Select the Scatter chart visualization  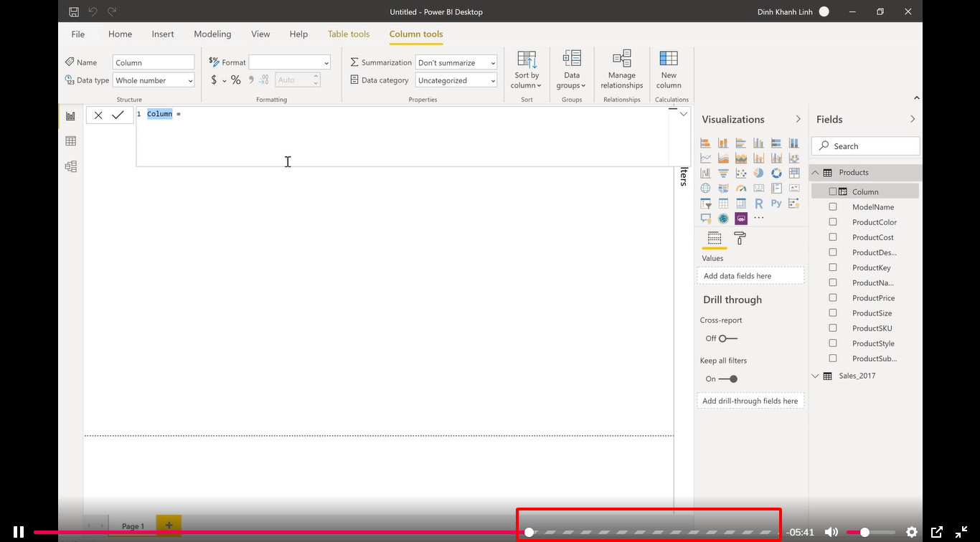pyautogui.click(x=741, y=173)
